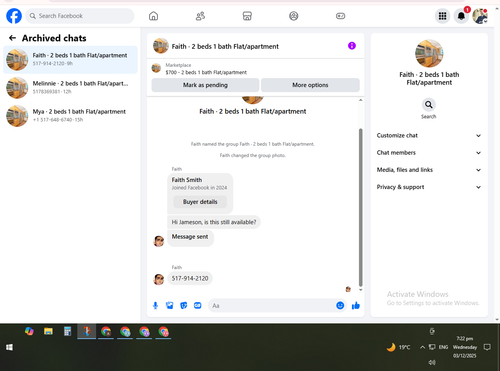Viewport: 500px width, 371px height.
Task: Open the account profile picture menu
Action: (480, 16)
